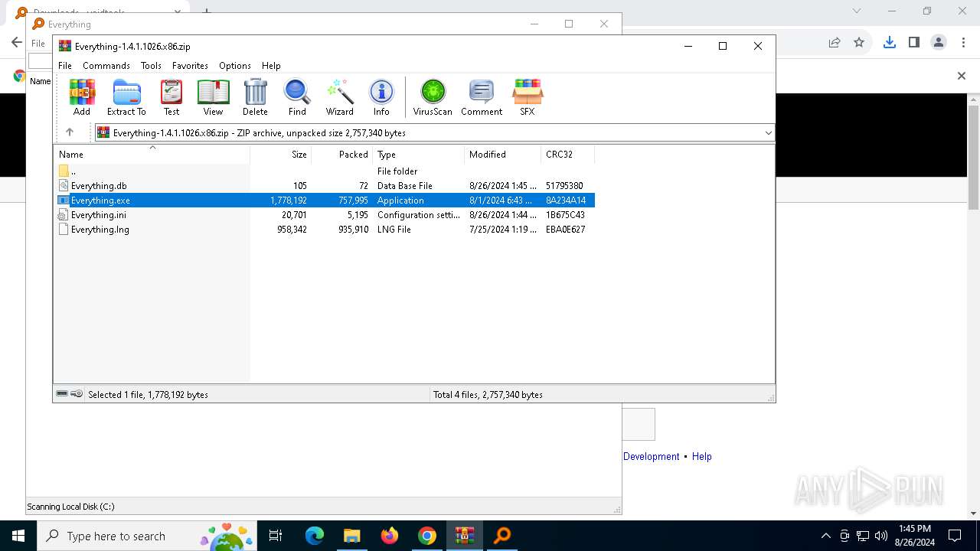Select the Everything.ini file
The height and width of the screenshot is (551, 980).
pos(325,215)
